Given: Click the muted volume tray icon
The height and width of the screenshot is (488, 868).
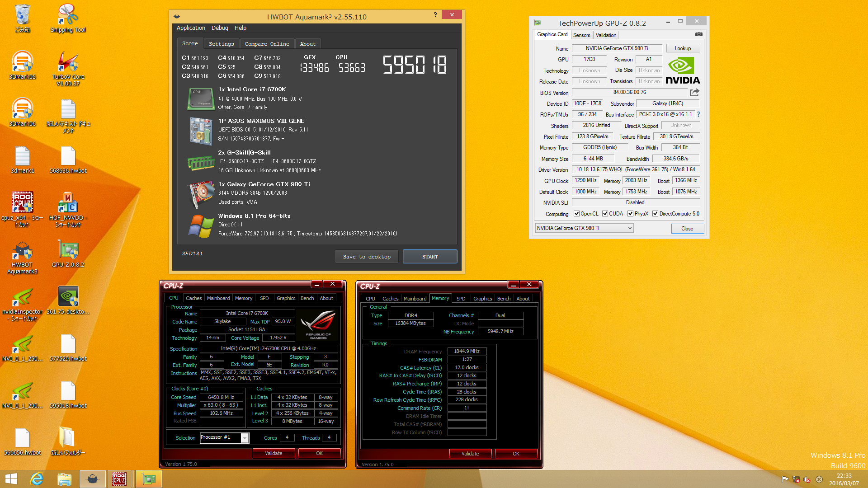Looking at the screenshot, I should (x=807, y=479).
